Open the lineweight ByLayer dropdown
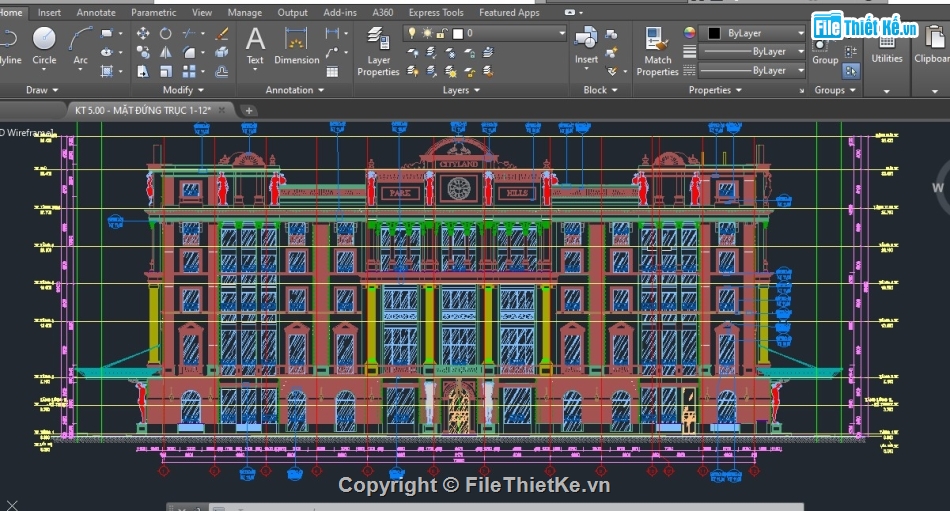This screenshot has height=511, width=950. 800,52
